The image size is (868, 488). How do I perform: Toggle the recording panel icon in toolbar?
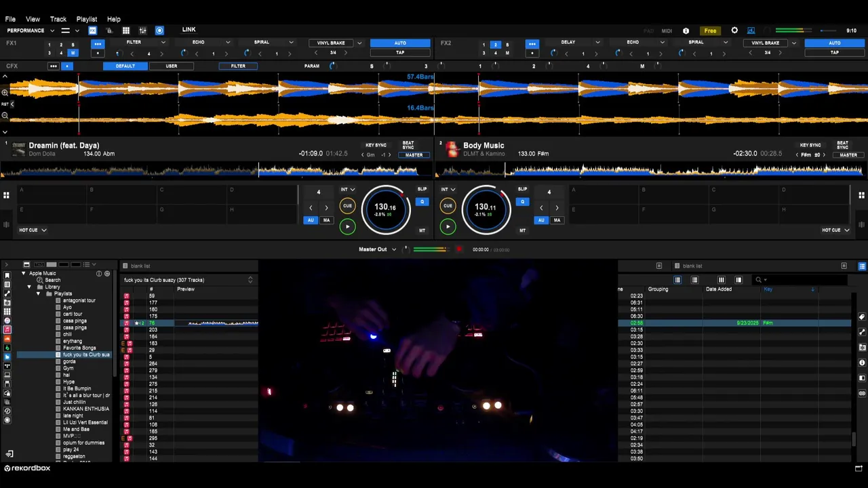(159, 30)
